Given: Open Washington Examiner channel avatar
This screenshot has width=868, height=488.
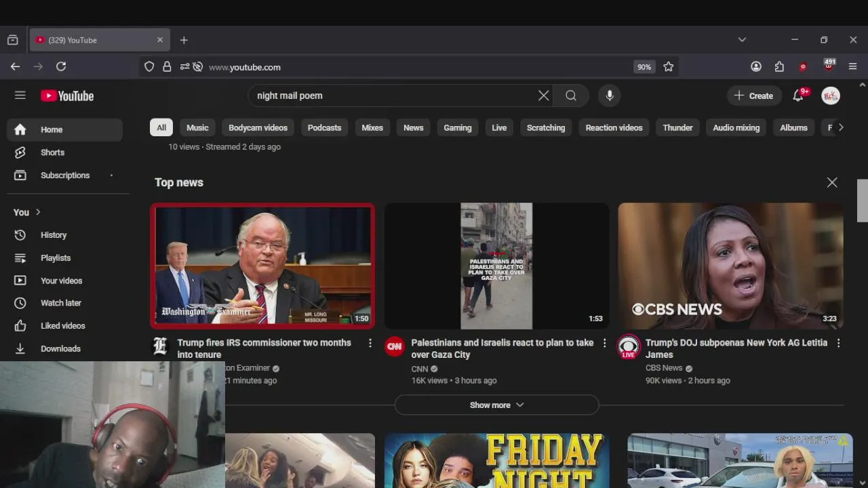Looking at the screenshot, I should click(160, 347).
